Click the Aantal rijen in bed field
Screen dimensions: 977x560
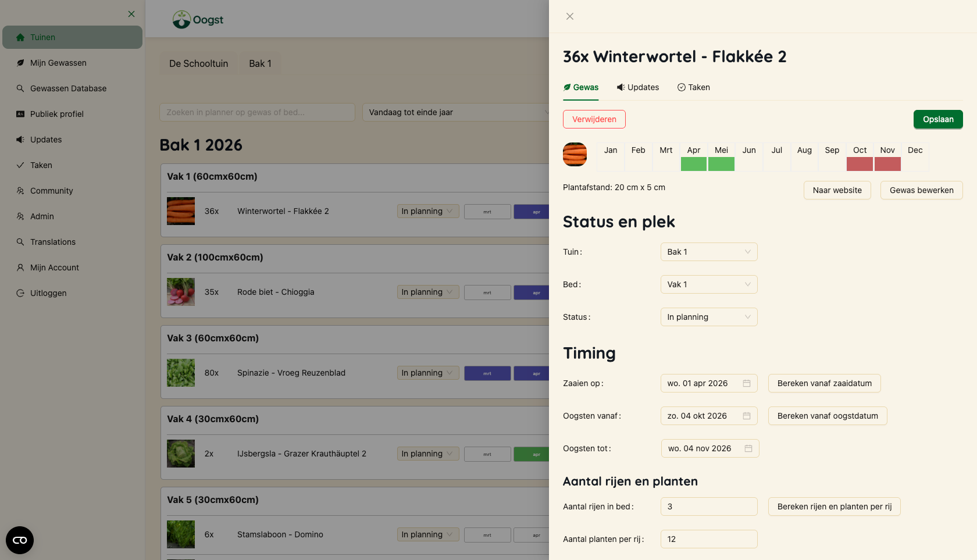(x=709, y=507)
